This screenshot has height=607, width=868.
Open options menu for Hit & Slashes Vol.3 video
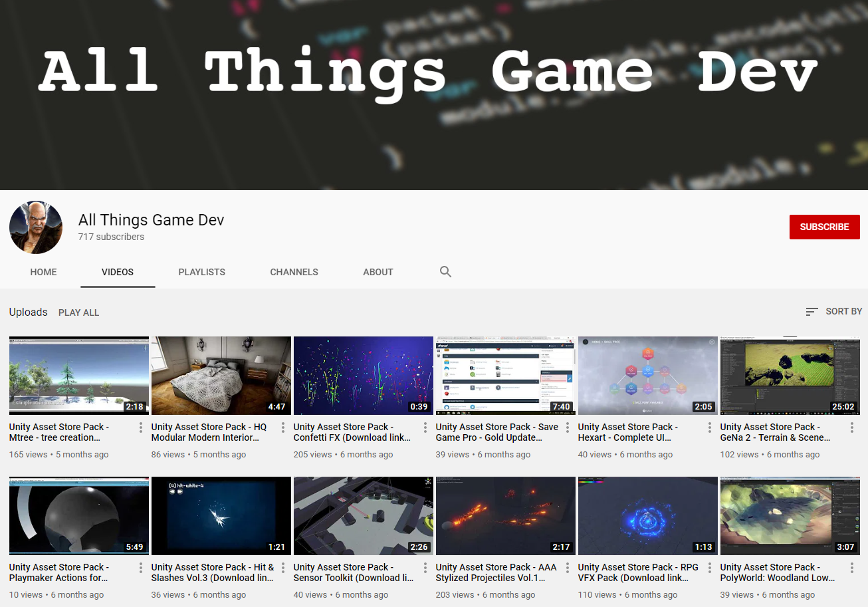point(283,568)
